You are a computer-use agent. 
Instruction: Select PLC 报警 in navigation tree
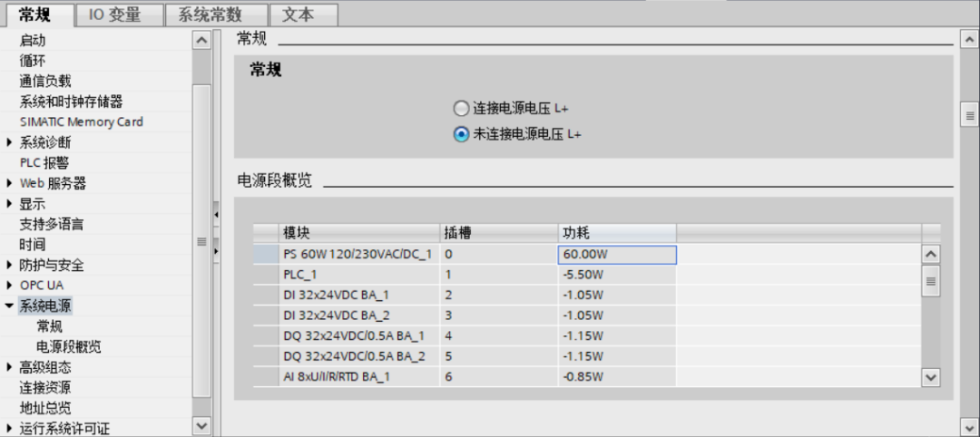[x=44, y=163]
